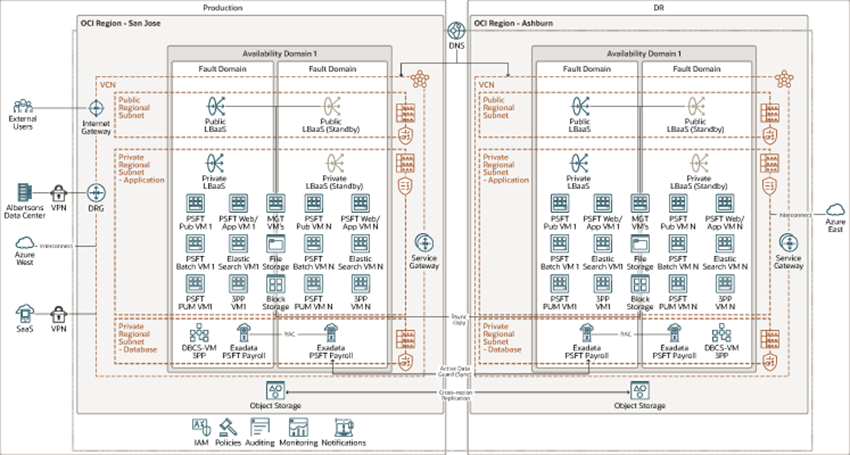Click the IAM icon
The image size is (850, 455).
[x=201, y=428]
